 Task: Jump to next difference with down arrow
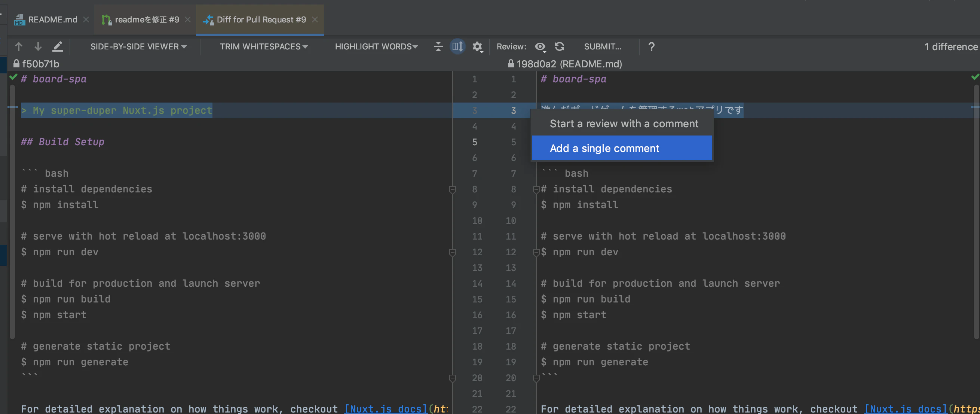(38, 46)
